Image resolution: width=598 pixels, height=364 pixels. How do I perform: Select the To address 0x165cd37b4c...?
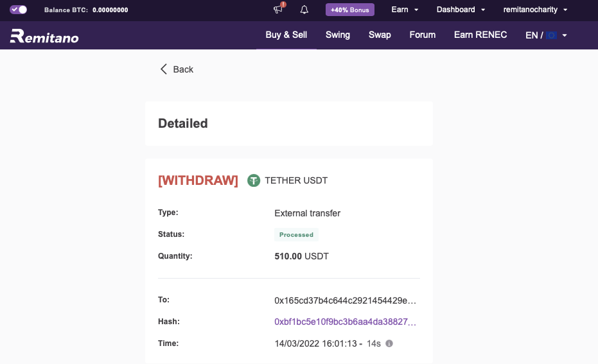tap(345, 300)
